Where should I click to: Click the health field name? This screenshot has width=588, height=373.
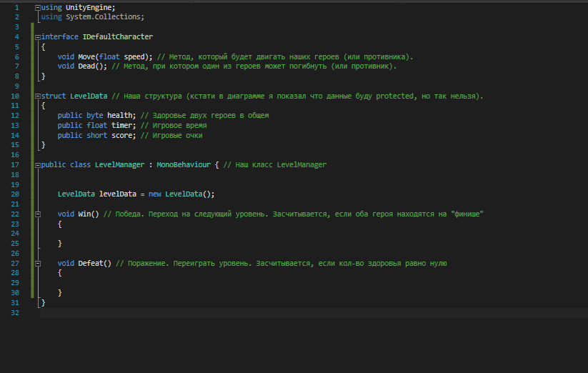tap(121, 115)
